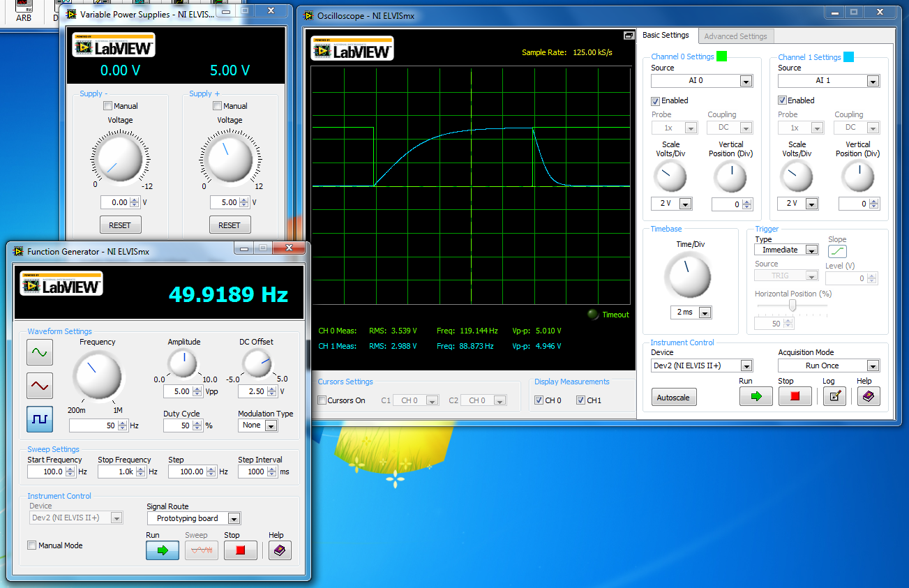Click DC Offset knob in Function Generator
Viewport: 909px width, 588px height.
point(257,363)
